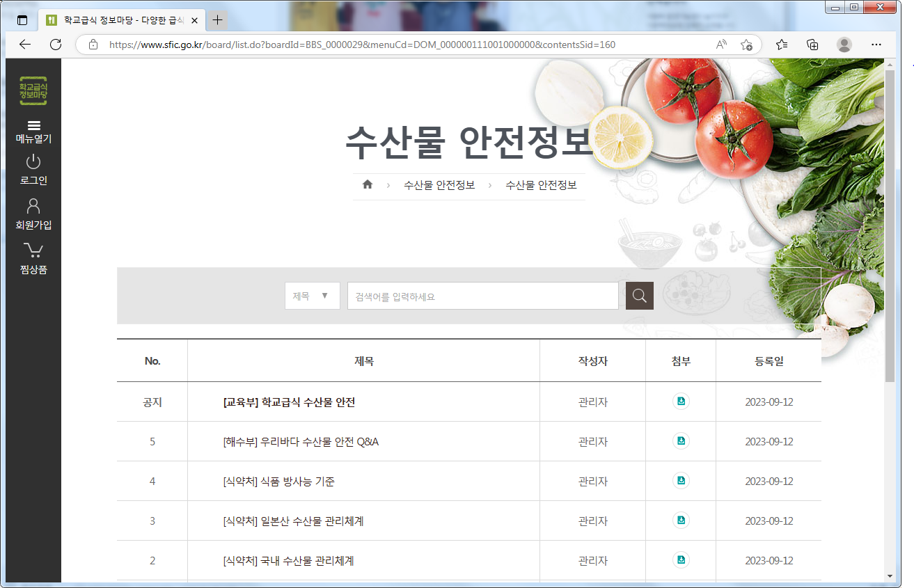Open the 제목 search filter dropdown

coord(312,295)
